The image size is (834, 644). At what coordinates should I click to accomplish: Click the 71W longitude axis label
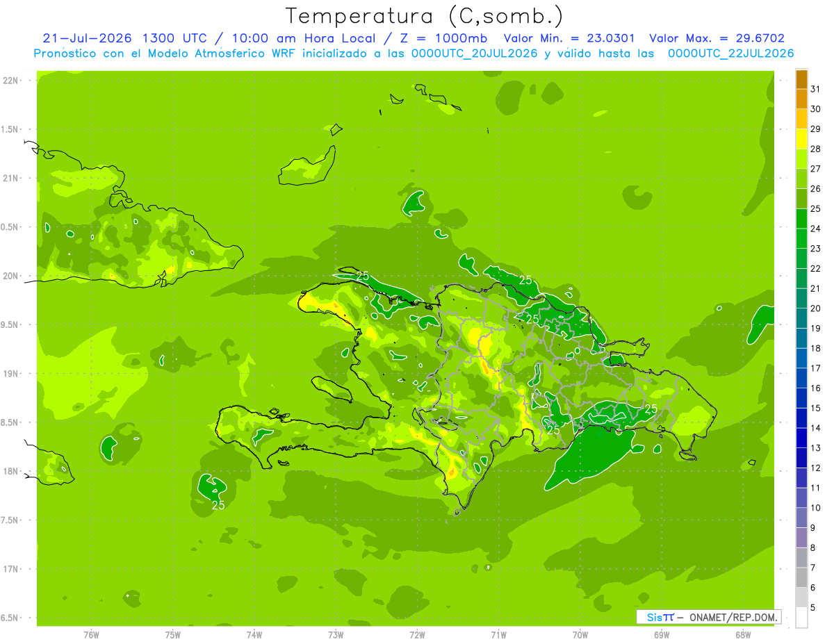[498, 635]
